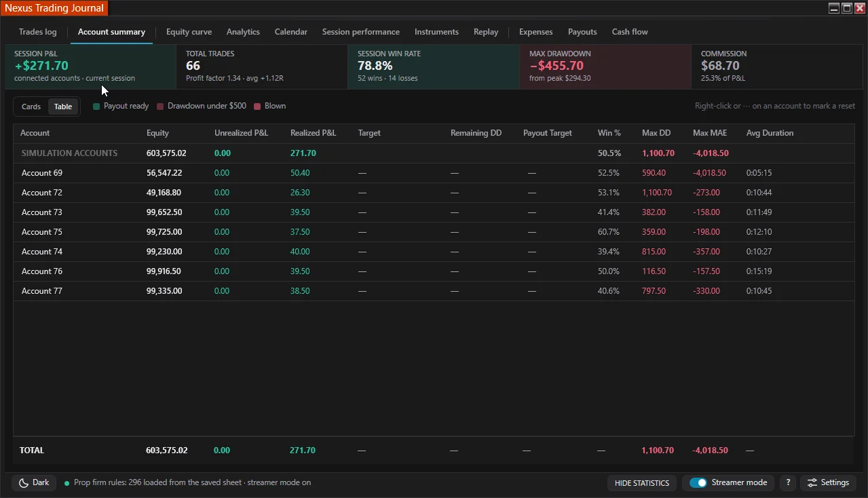Sort by the Max MAE column header

click(710, 133)
